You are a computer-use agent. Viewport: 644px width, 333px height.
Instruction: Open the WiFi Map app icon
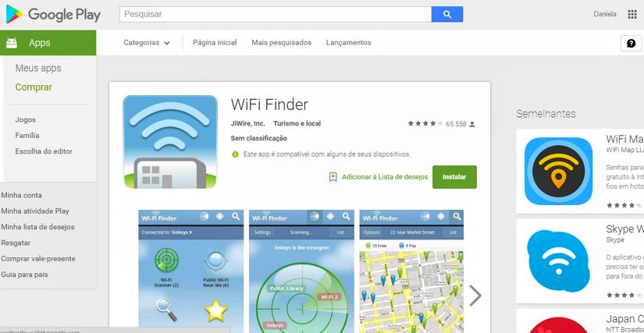pos(558,171)
